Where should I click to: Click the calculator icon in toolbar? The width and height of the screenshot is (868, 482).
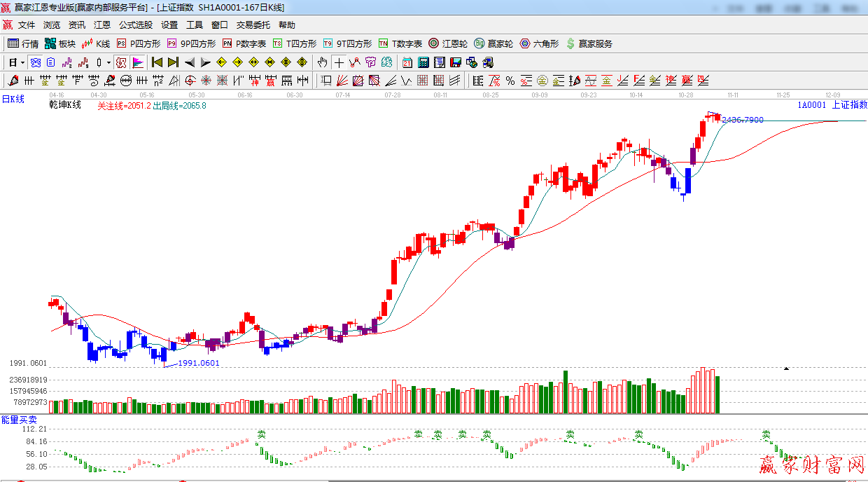click(423, 62)
